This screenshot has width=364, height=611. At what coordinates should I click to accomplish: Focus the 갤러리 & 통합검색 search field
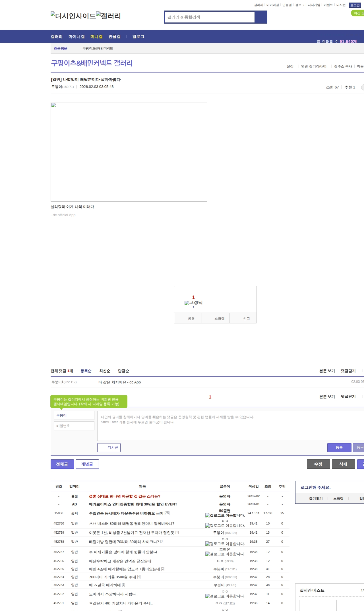coord(210,17)
